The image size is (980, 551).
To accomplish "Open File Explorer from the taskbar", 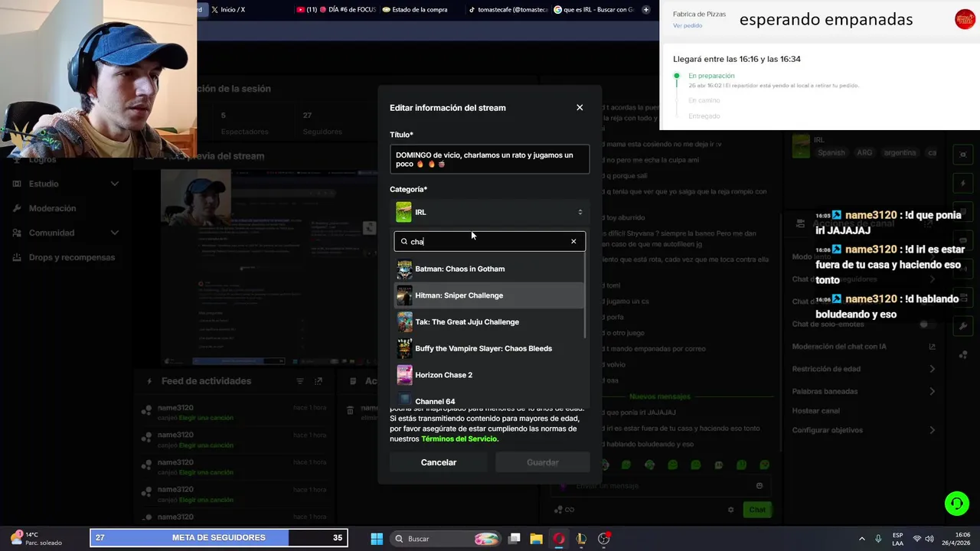I will (536, 539).
